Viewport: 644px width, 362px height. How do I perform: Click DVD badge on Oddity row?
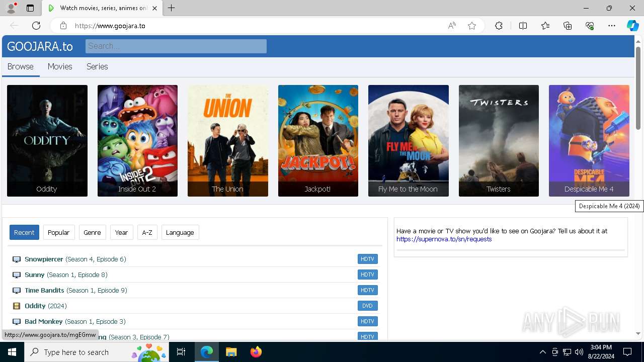368,306
